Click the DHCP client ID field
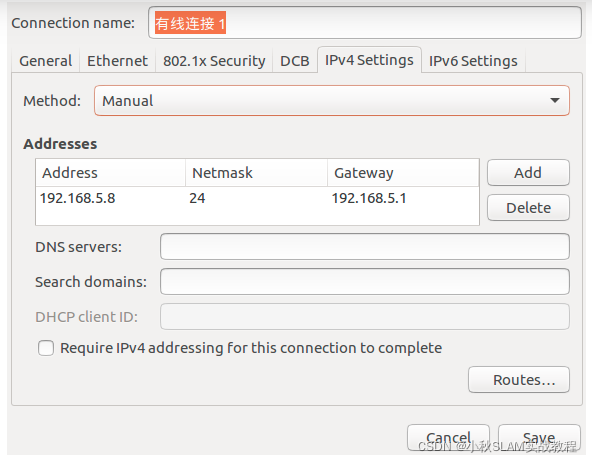592x462 pixels. [365, 317]
